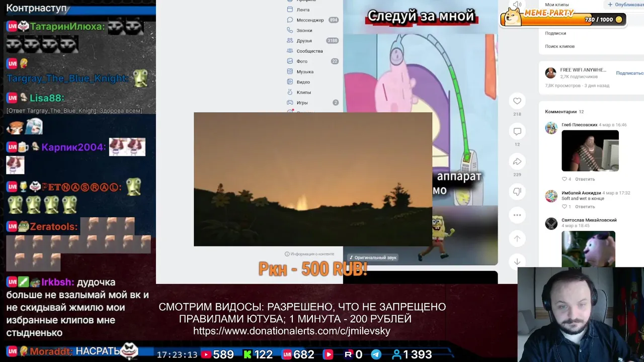Image resolution: width=644 pixels, height=362 pixels.
Task: Click the FREE WIFI ANYWHE... channel avatar
Action: tap(551, 73)
